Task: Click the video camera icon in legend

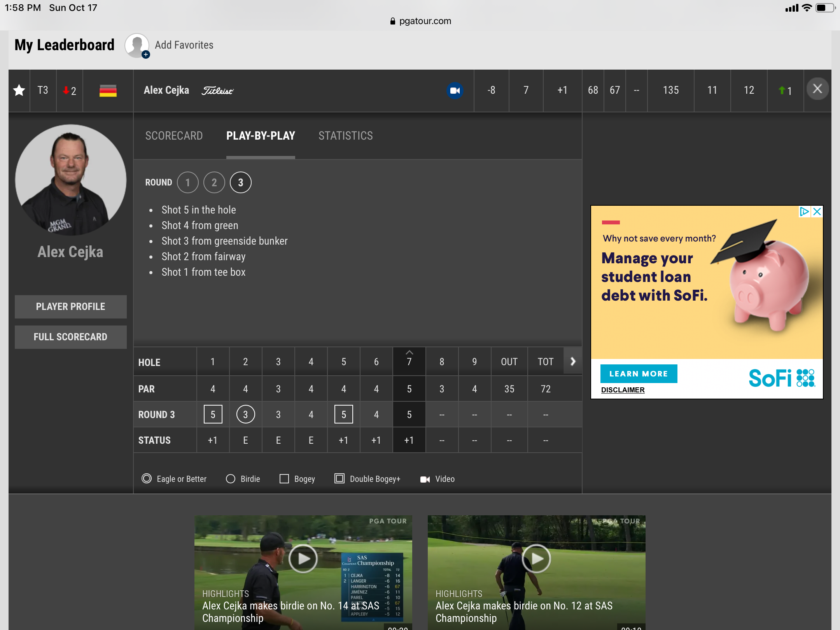Action: coord(425,478)
